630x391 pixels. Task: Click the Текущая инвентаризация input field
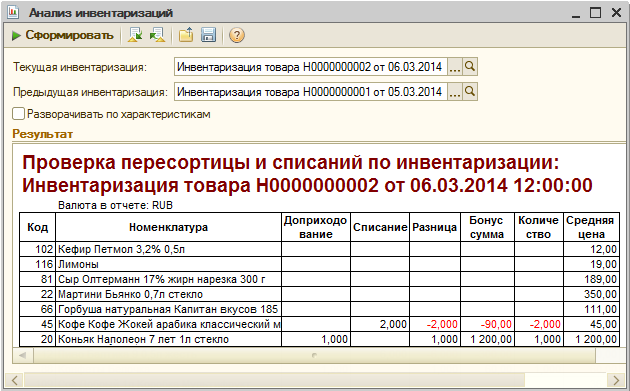pos(311,67)
